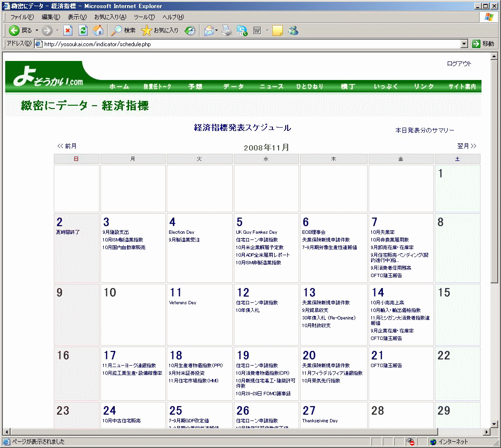Click the 予想 navigation tab

click(x=195, y=87)
